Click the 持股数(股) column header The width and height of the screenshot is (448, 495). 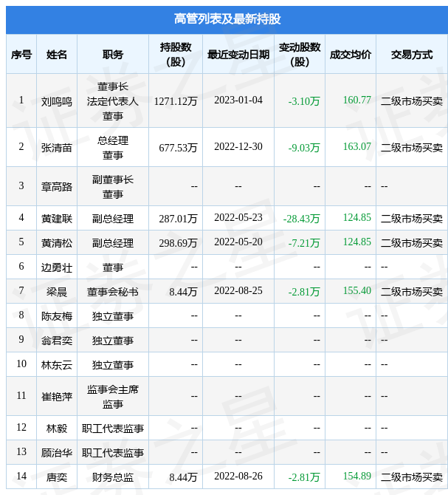pos(176,54)
